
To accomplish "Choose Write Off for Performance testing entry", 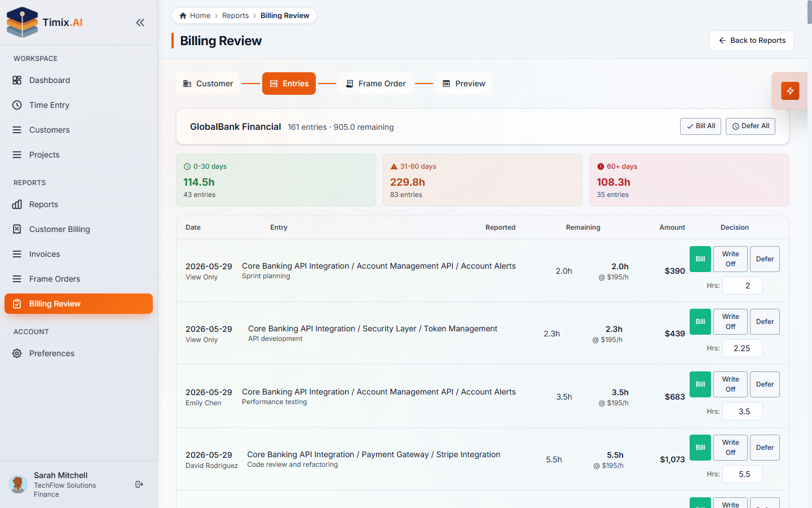I will tap(730, 384).
